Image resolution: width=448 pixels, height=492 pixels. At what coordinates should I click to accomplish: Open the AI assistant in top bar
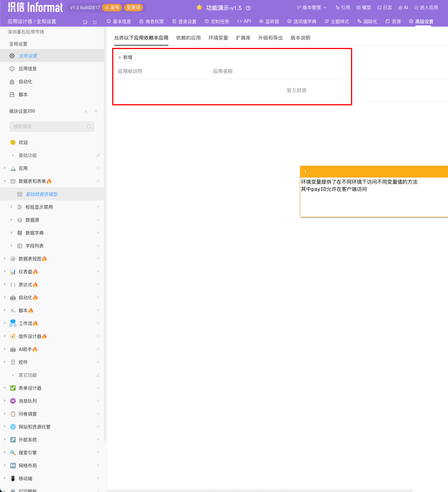403,8
